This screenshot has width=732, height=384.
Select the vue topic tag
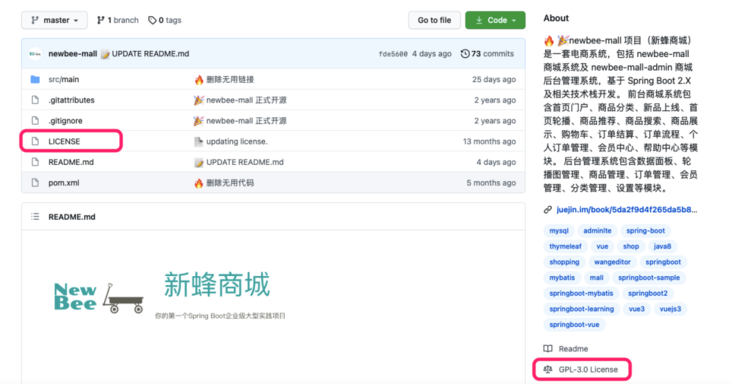(602, 246)
